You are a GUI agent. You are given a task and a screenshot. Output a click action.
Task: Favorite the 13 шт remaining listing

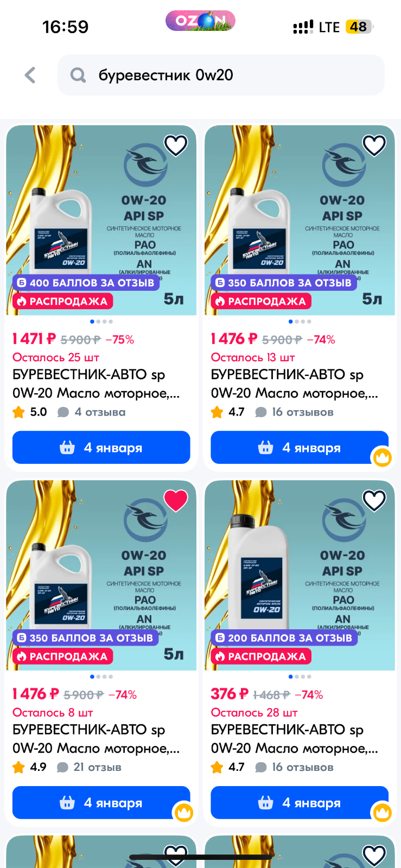click(374, 145)
